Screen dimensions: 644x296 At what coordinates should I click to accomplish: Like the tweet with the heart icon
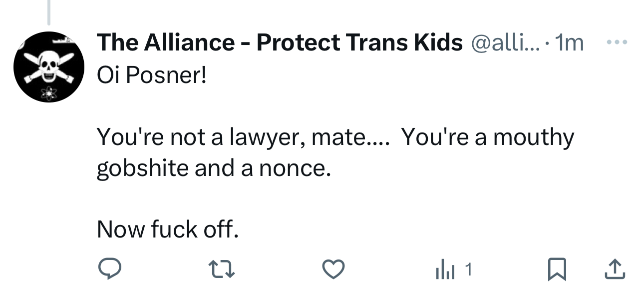click(x=334, y=270)
